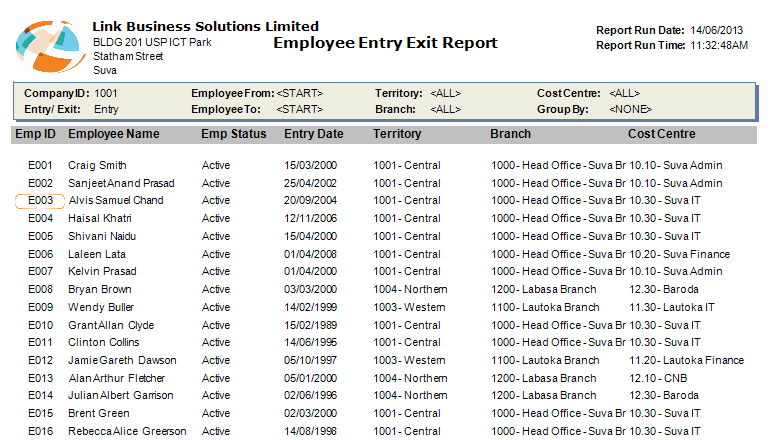
Task: Click the Cost Centre column header
Action: coord(661,134)
